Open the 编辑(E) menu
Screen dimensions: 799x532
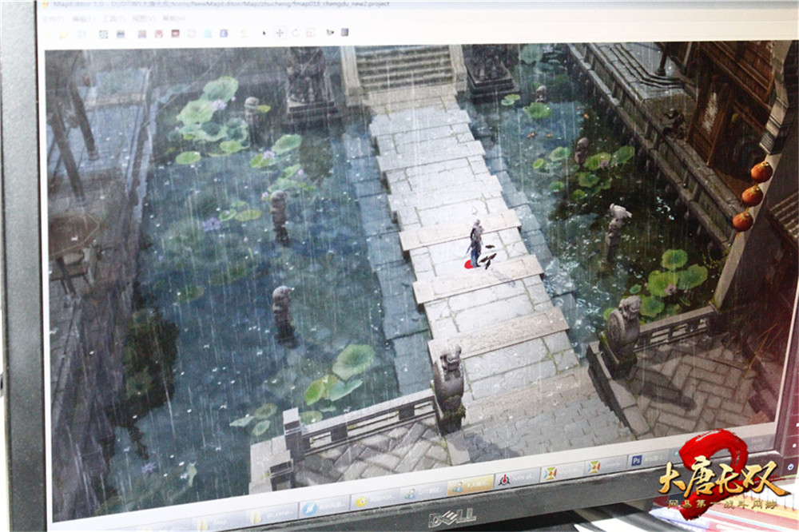(83, 19)
